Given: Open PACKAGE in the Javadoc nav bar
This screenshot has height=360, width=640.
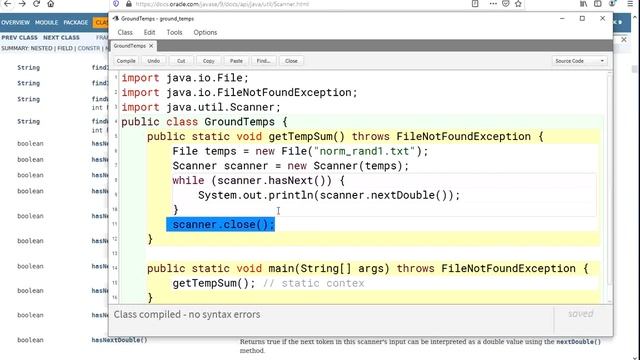Looking at the screenshot, I should tap(76, 22).
